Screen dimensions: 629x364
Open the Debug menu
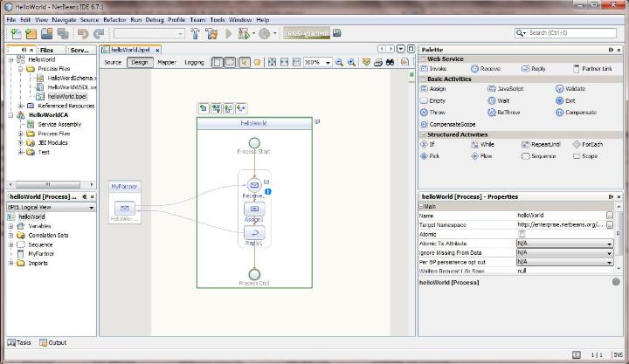(155, 20)
